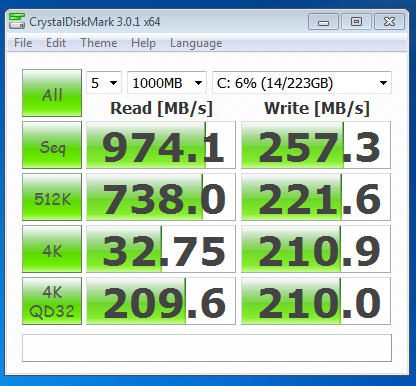Viewport: 416px width, 386px height.
Task: Open the Theme menu
Action: click(99, 43)
